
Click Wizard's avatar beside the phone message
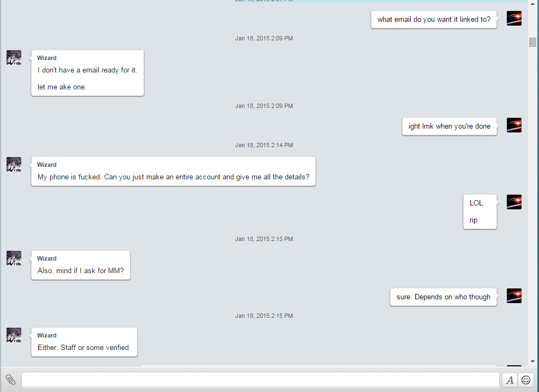click(14, 164)
